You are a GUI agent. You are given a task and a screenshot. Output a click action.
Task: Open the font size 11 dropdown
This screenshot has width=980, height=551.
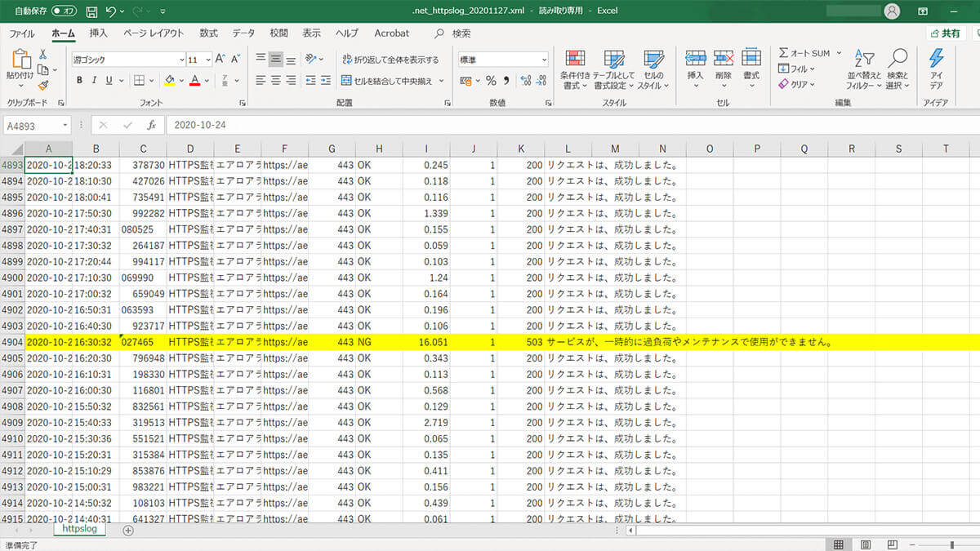(208, 60)
